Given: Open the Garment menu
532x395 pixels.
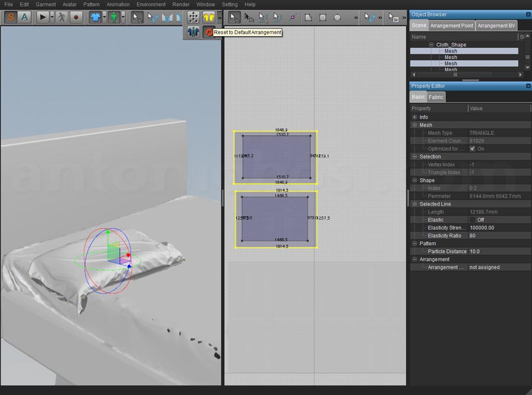Looking at the screenshot, I should [46, 4].
